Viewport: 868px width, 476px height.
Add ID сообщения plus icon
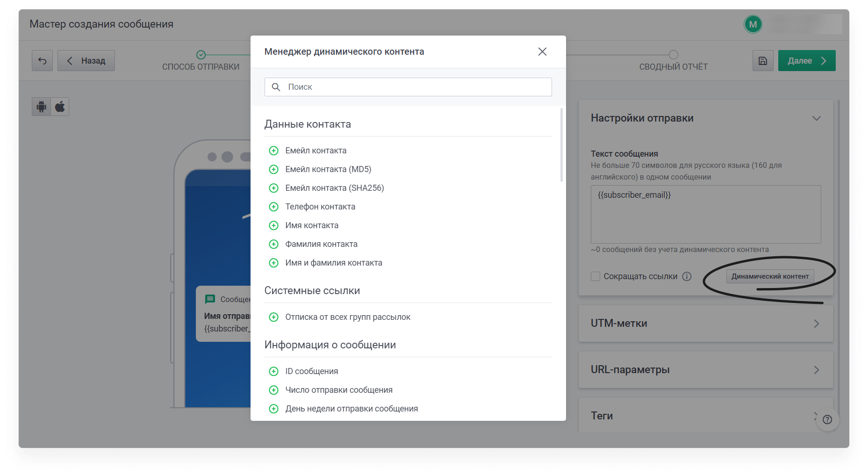(x=274, y=371)
